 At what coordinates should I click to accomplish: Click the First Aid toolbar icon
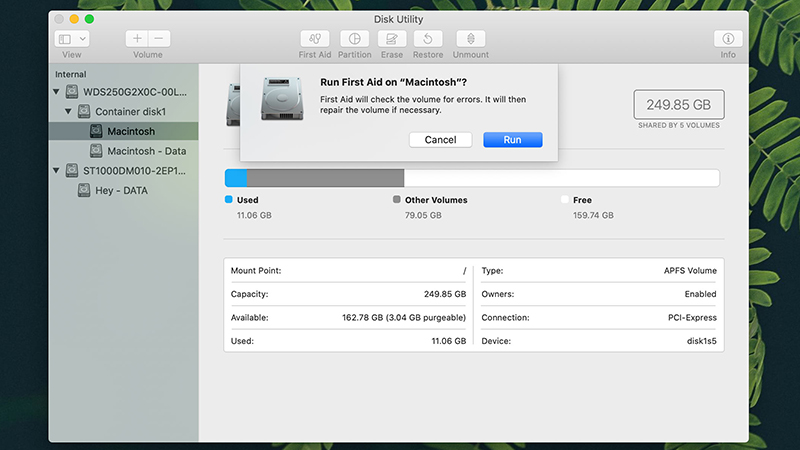coord(315,39)
